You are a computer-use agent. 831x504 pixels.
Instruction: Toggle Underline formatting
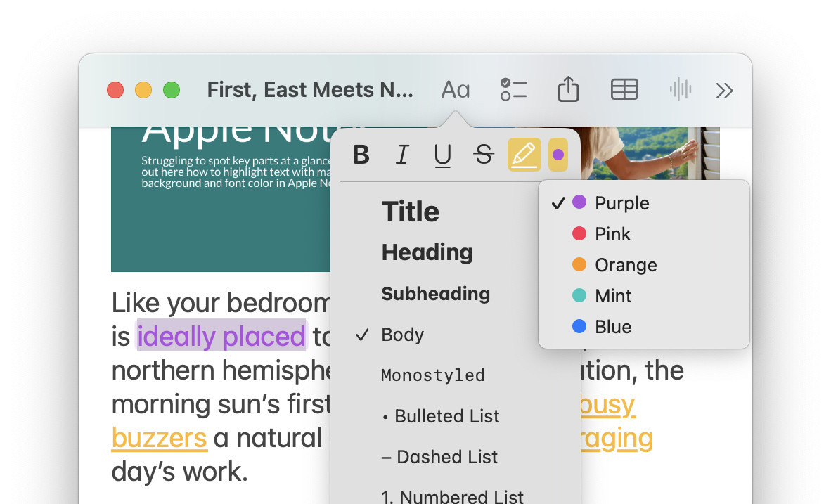[442, 155]
